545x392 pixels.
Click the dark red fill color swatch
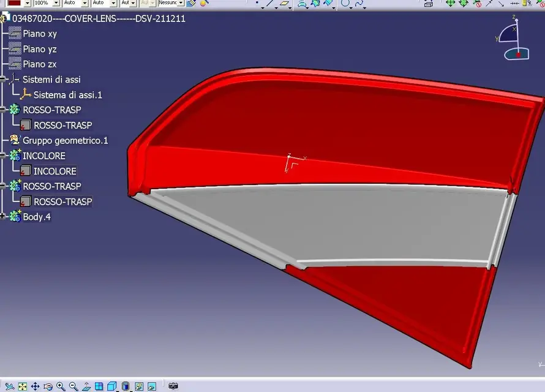(14, 3)
